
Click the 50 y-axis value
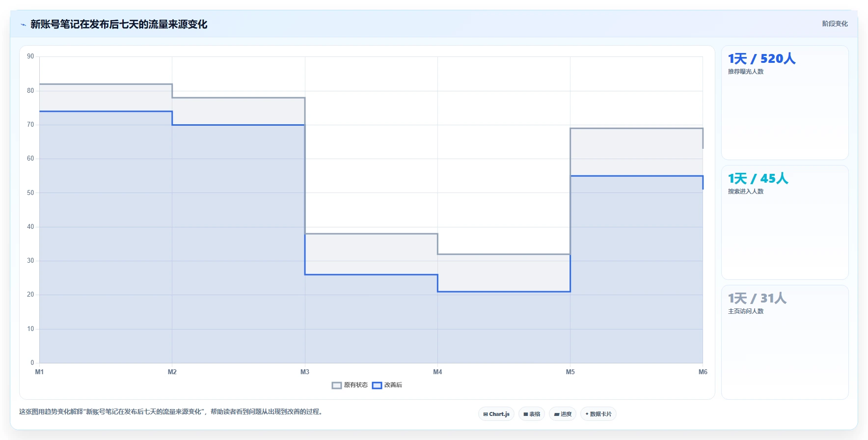(x=30, y=192)
